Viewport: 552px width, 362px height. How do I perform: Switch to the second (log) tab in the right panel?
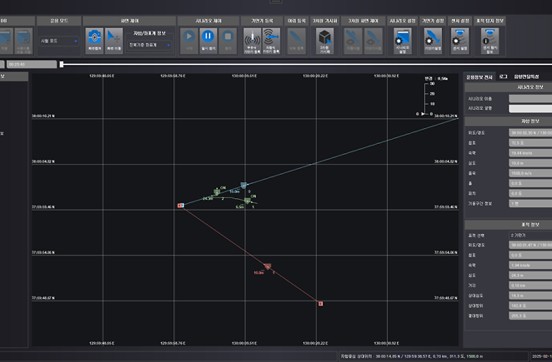pos(503,76)
